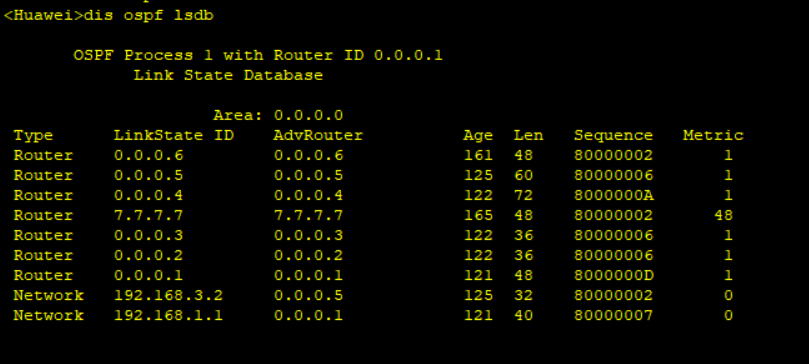Screen dimensions: 809x364
Task: Select AdvRouter value 0.0.0.4
Action: 309,196
